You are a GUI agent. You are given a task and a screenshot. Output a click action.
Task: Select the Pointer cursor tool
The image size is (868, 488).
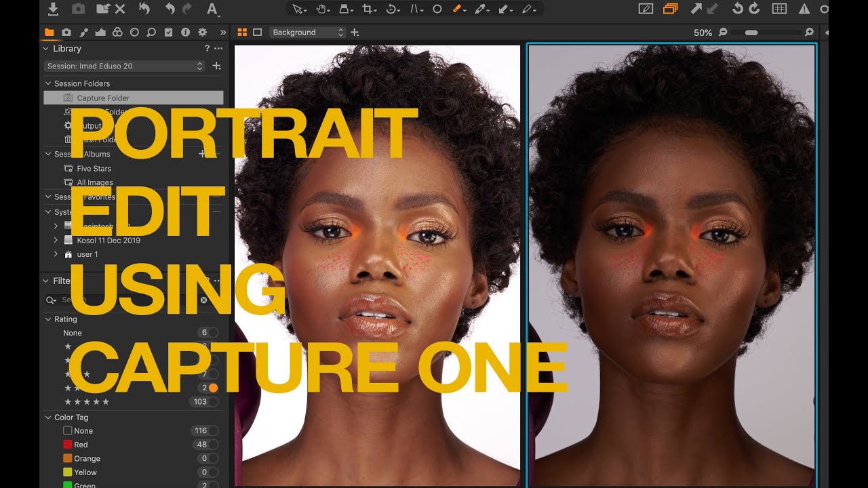pos(298,9)
